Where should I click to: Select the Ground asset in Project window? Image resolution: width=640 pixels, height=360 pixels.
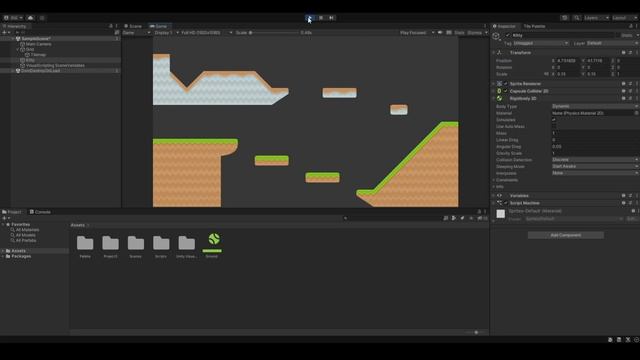pyautogui.click(x=212, y=245)
